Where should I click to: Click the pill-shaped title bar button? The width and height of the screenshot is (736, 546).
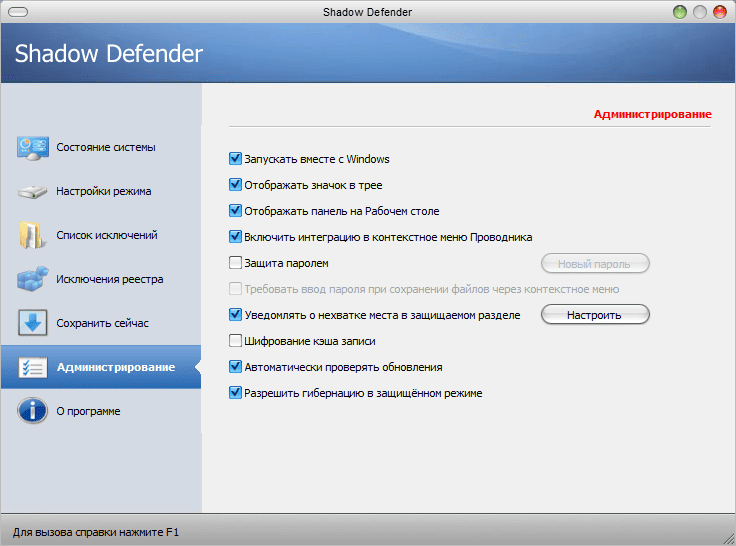coord(18,12)
